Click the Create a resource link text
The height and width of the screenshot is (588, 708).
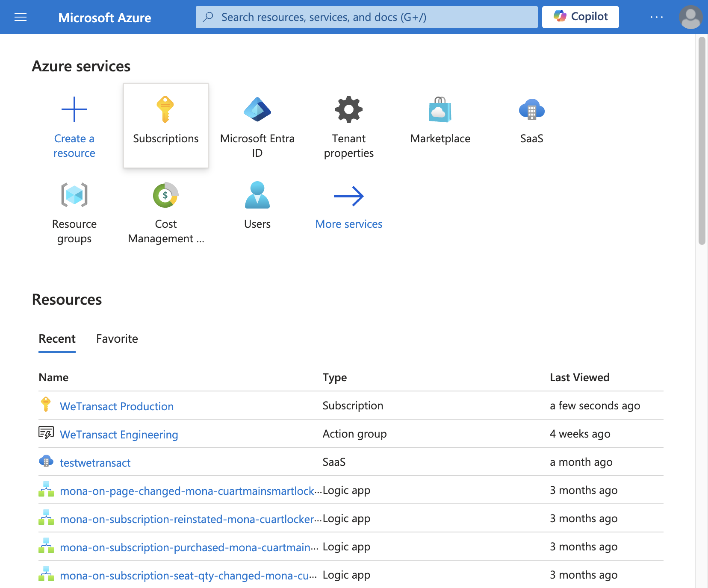pyautogui.click(x=74, y=146)
